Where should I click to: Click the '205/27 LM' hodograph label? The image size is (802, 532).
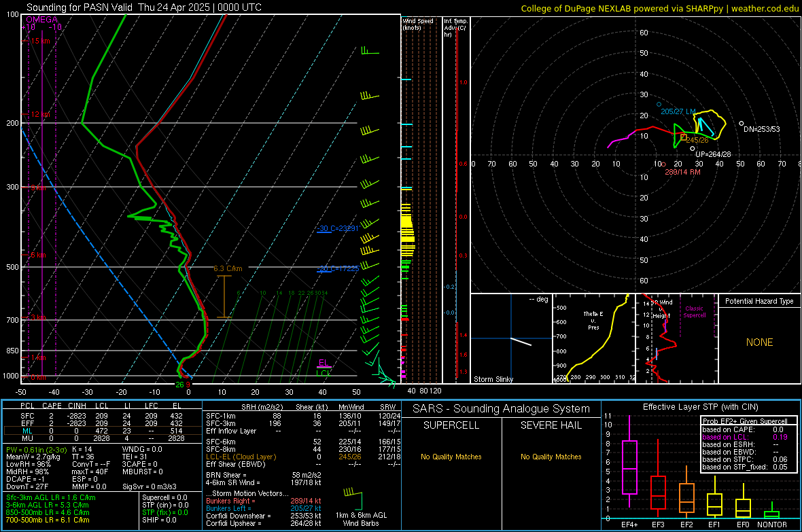pyautogui.click(x=678, y=111)
